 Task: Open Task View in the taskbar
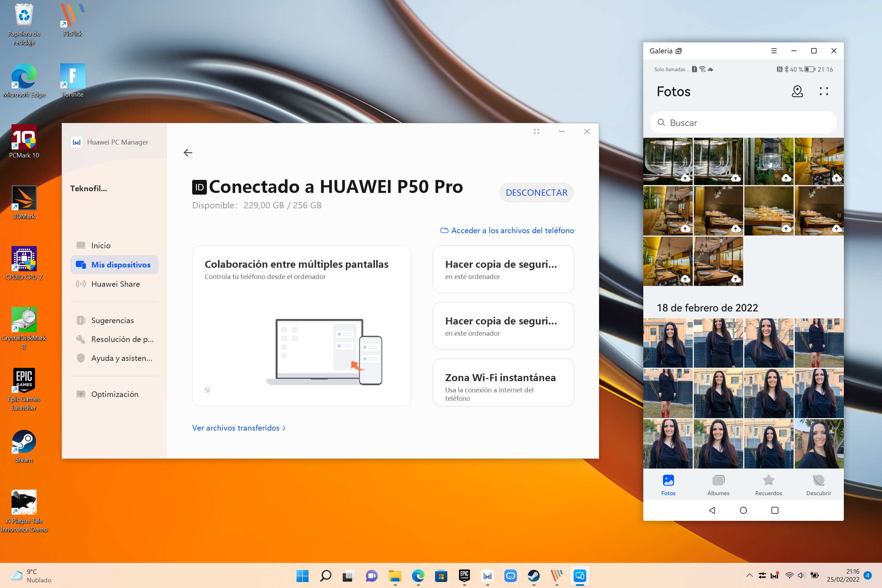[348, 576]
